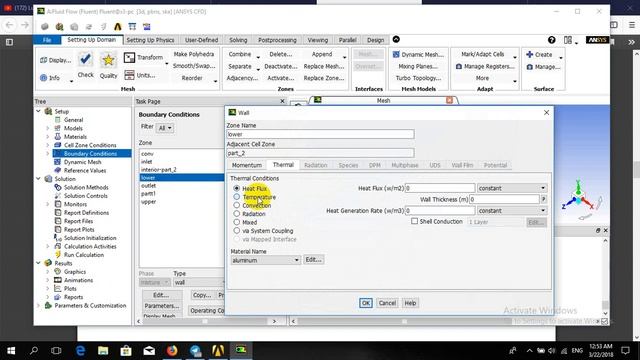
Task: Click the Check mesh checkmark icon
Action: [x=85, y=60]
